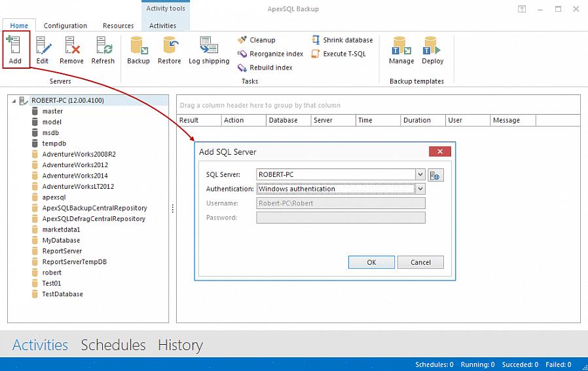
Task: Collapse the ROBERT-PC server tree node
Action: click(x=14, y=101)
